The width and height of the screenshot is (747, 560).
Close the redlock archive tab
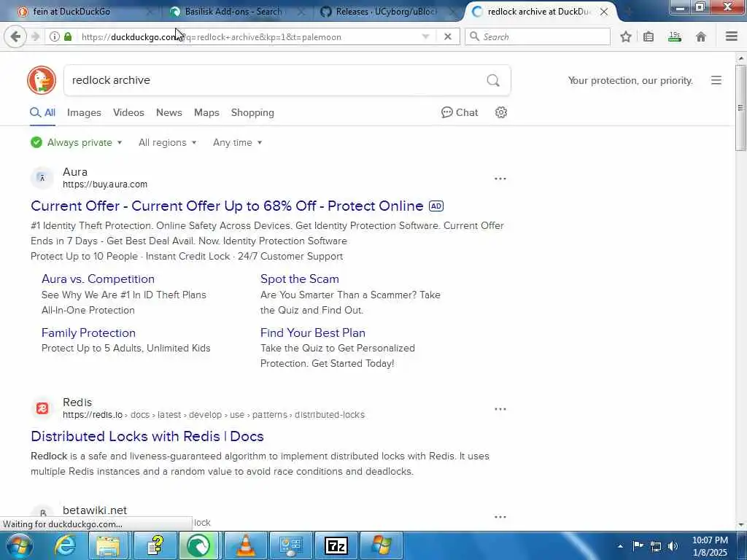(x=603, y=12)
